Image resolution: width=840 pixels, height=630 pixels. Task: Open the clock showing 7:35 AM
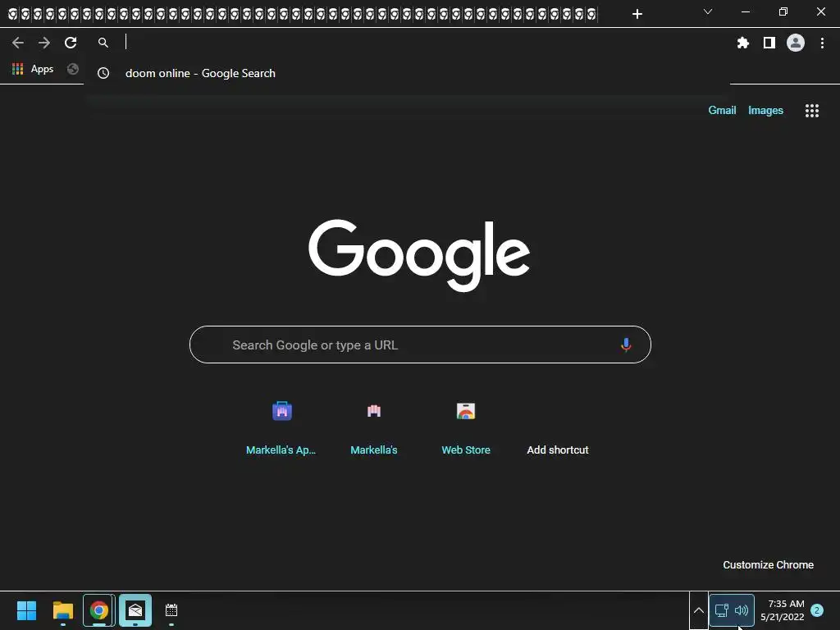click(x=782, y=610)
